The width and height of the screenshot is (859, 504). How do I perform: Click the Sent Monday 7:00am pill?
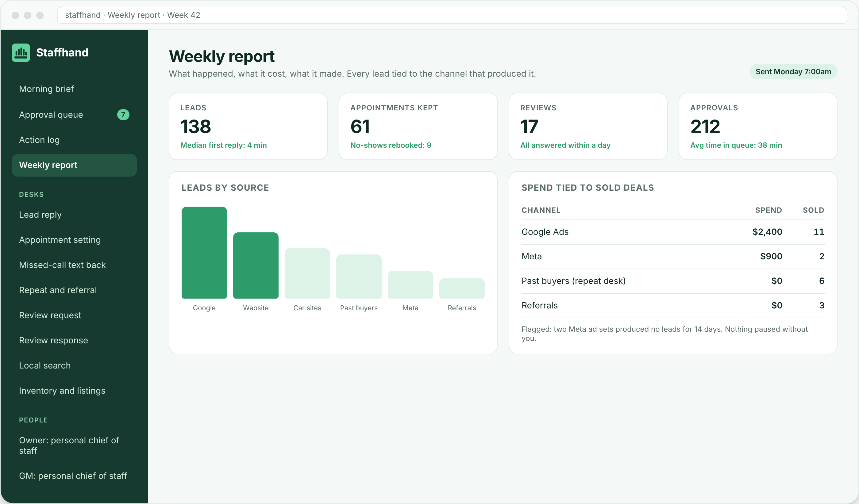793,71
